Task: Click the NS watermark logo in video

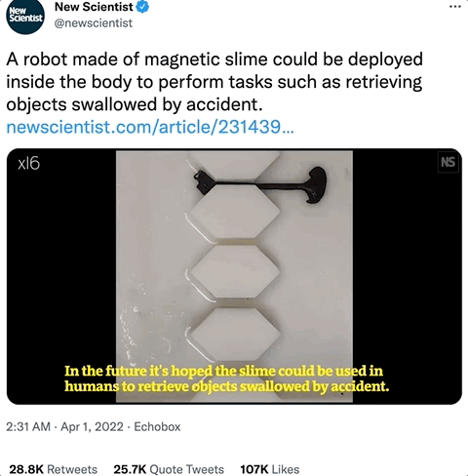Action: [x=448, y=162]
